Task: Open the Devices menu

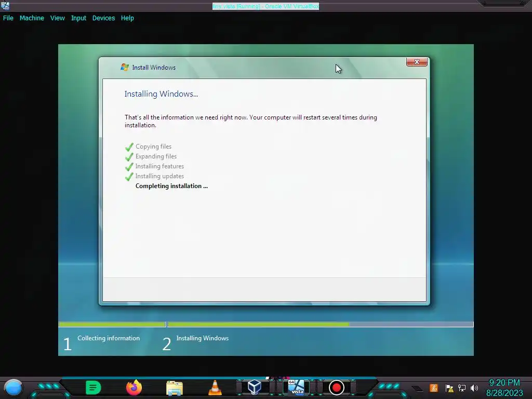Action: [103, 18]
